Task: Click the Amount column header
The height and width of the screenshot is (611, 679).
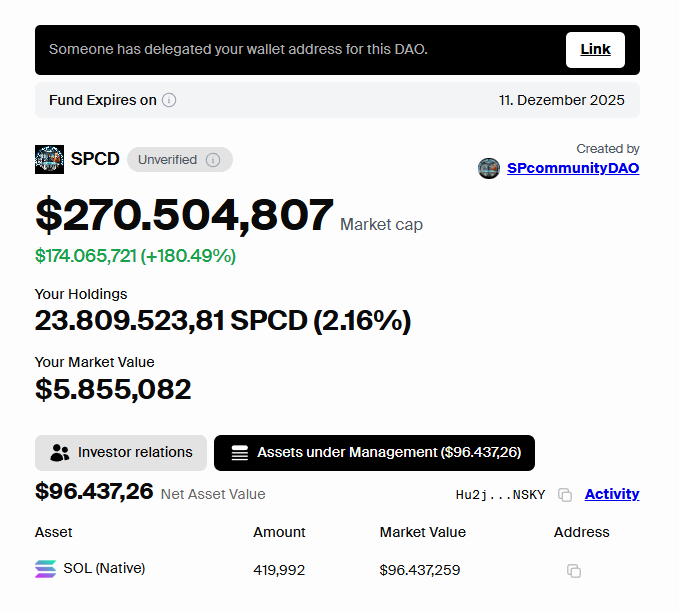Action: (279, 532)
